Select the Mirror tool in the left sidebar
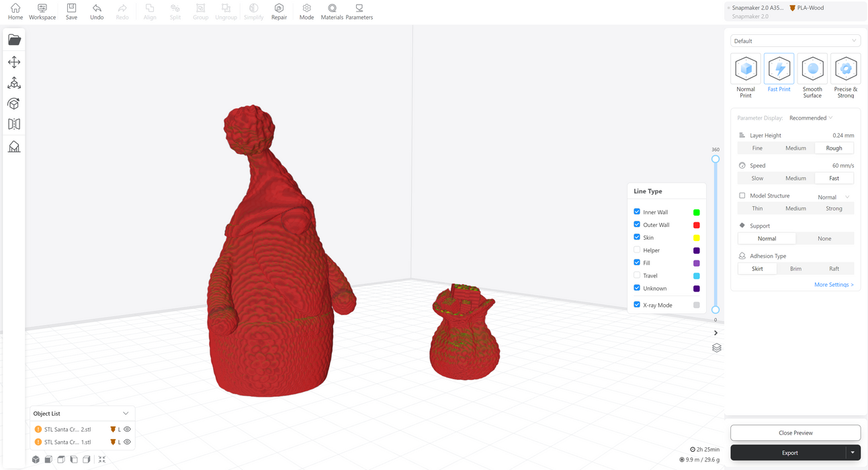Screen dimensions: 868x470 [x=14, y=124]
